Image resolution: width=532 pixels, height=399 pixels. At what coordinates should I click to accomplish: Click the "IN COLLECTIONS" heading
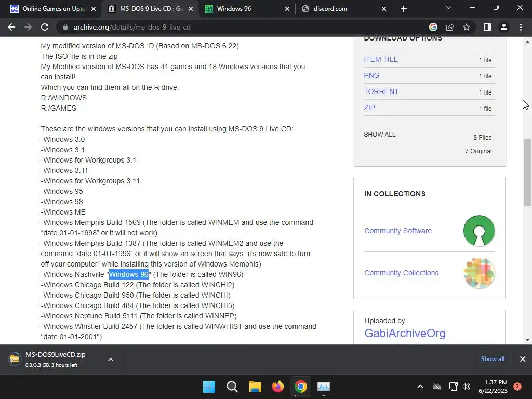coord(395,194)
